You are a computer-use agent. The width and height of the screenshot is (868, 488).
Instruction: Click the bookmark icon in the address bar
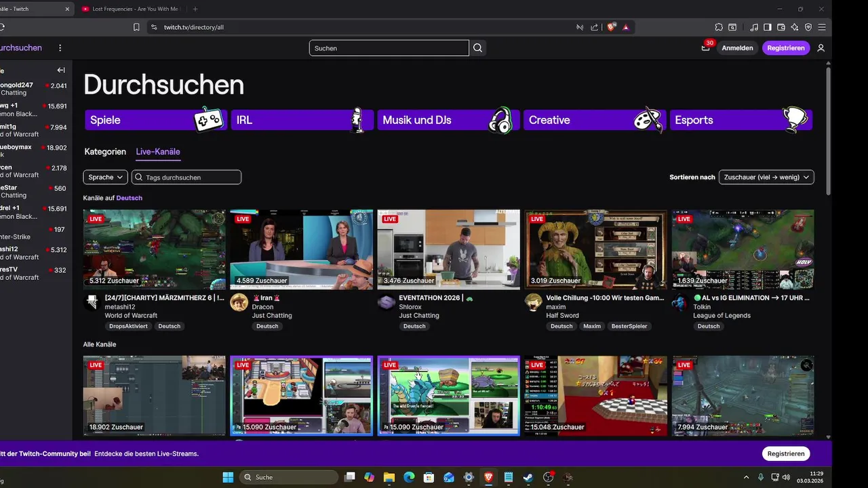[136, 27]
